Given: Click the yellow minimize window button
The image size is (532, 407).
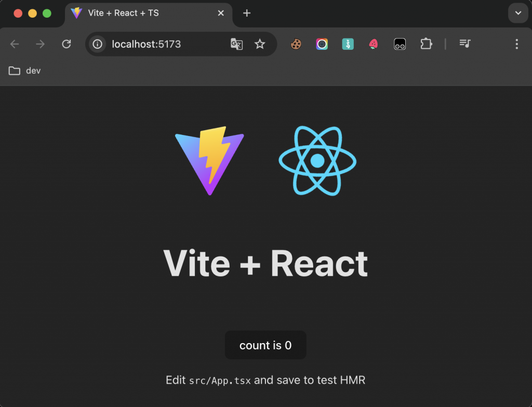Looking at the screenshot, I should tap(33, 13).
